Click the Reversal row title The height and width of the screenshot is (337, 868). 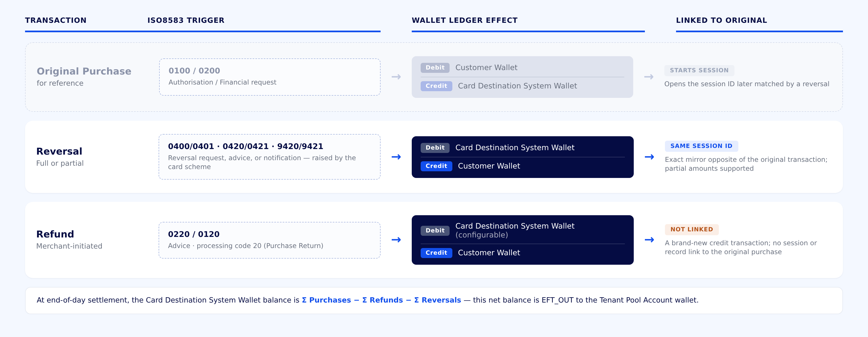point(59,151)
